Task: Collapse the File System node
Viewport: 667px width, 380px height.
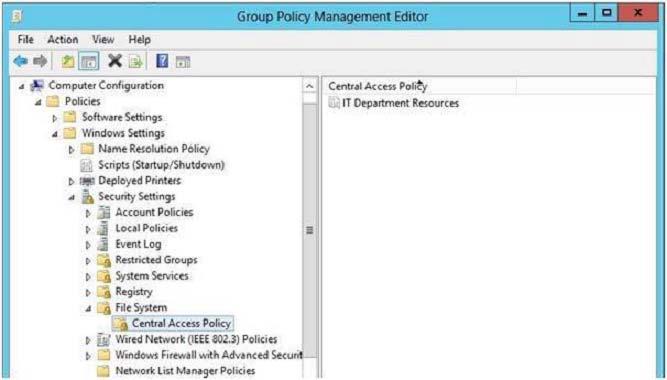Action: (x=88, y=309)
